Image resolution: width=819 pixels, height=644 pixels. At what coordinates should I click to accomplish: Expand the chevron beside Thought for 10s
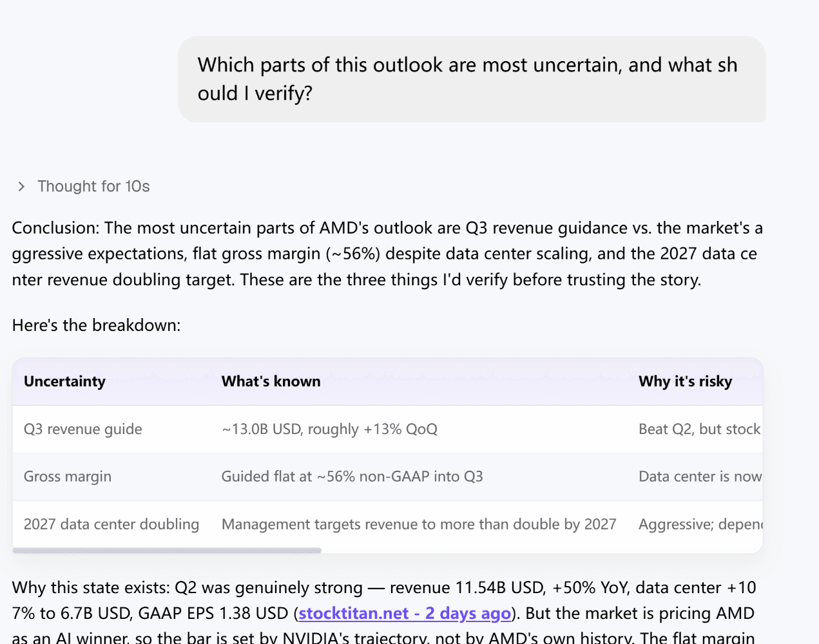(21, 186)
